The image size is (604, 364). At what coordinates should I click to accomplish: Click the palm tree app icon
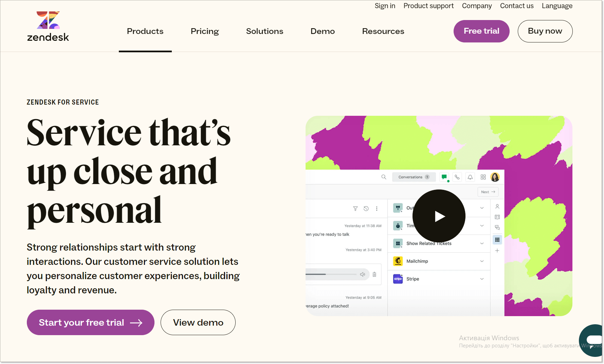[398, 208]
